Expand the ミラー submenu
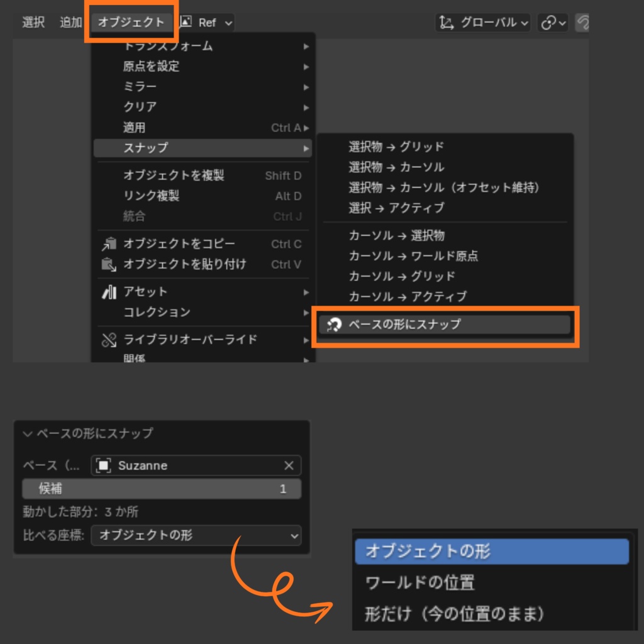 tap(203, 87)
